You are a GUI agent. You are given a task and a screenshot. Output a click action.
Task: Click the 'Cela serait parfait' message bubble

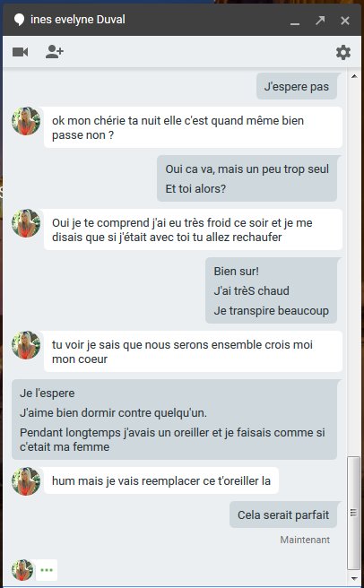(x=283, y=514)
